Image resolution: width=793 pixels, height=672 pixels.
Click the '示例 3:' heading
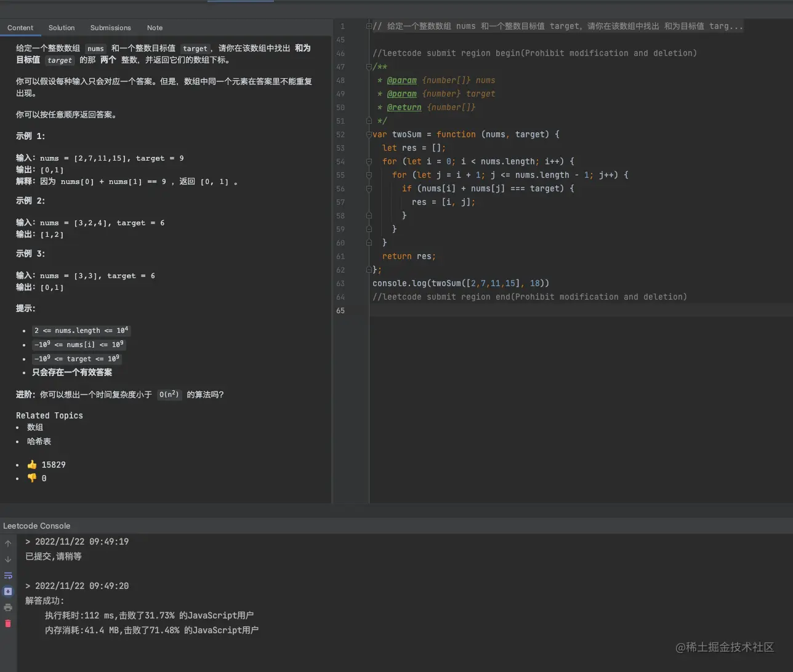30,254
